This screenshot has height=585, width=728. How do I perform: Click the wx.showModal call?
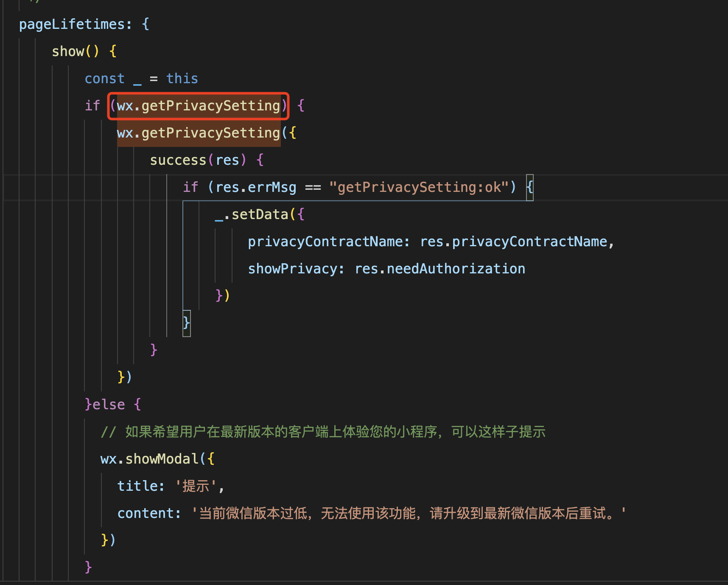(149, 459)
